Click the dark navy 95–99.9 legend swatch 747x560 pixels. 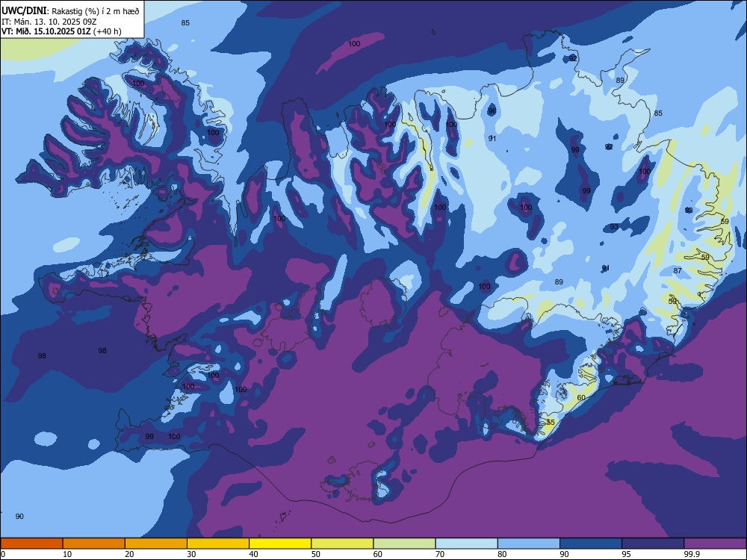click(x=653, y=544)
